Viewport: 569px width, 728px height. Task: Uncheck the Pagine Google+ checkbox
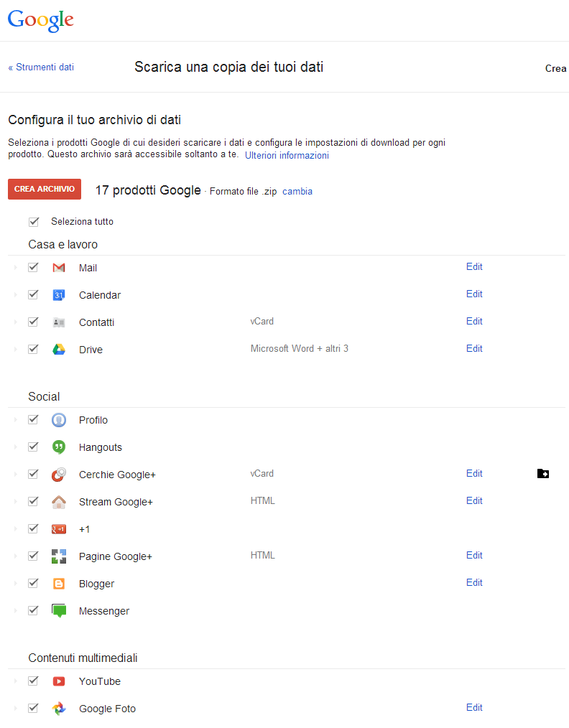33,555
